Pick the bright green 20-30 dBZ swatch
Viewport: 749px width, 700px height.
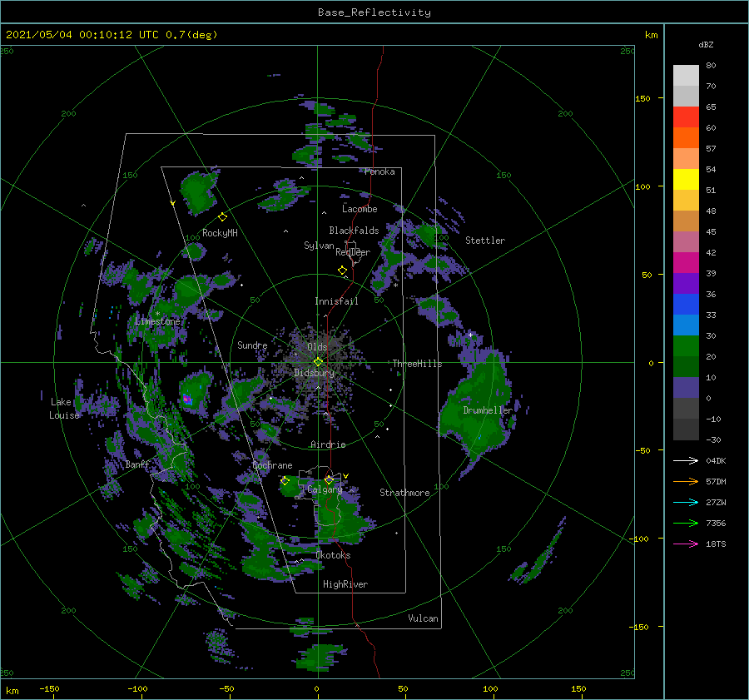686,346
